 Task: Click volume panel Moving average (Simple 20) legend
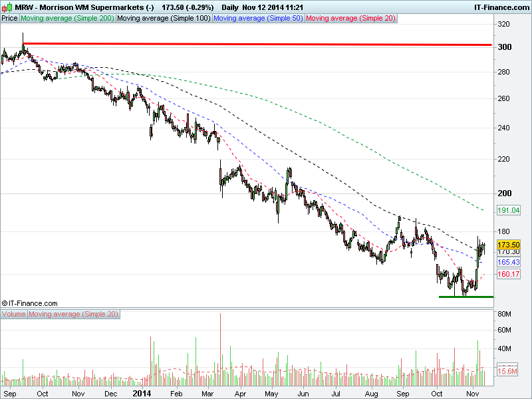coord(73,314)
